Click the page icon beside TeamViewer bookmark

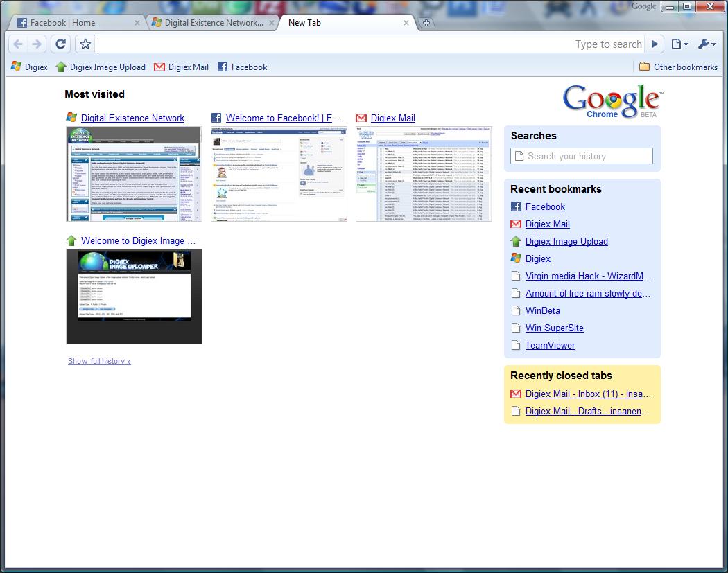coord(515,345)
